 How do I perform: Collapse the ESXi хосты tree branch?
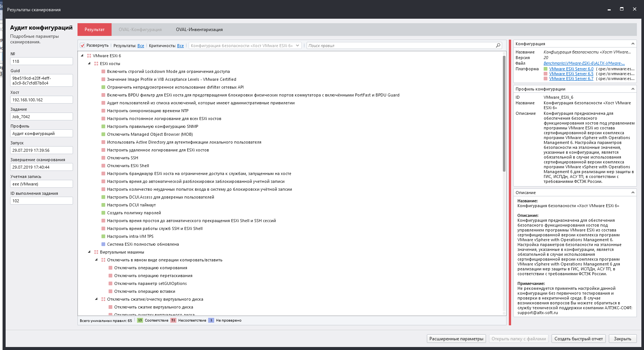pos(89,64)
